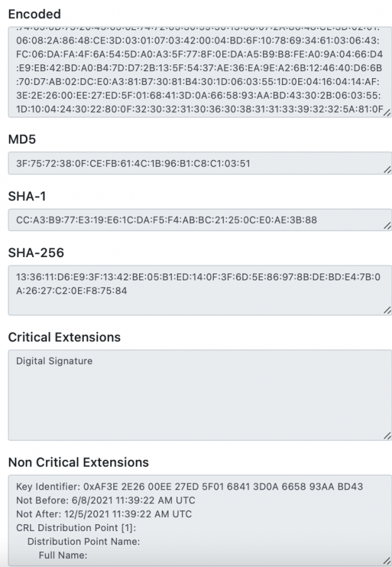Image resolution: width=392 pixels, height=567 pixels.
Task: Click the Key Identifier line
Action: [189, 487]
